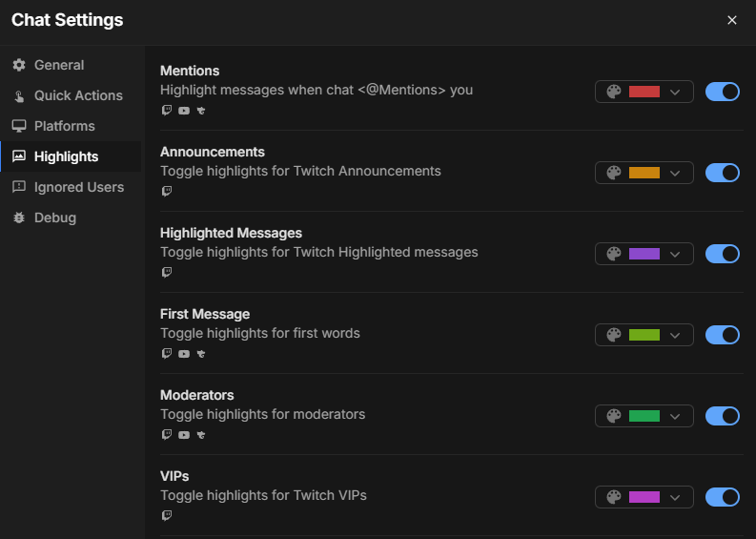The image size is (756, 539).
Task: Click the green Moderators color swatch
Action: point(644,416)
